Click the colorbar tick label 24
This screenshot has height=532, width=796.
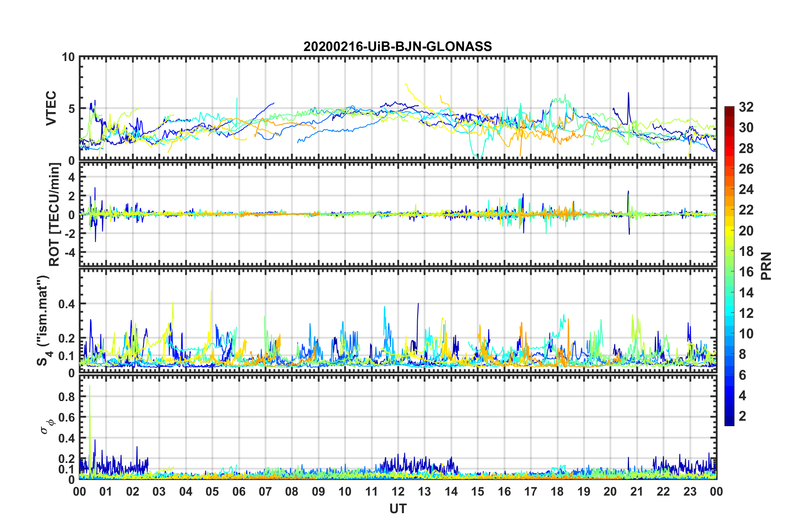point(746,189)
